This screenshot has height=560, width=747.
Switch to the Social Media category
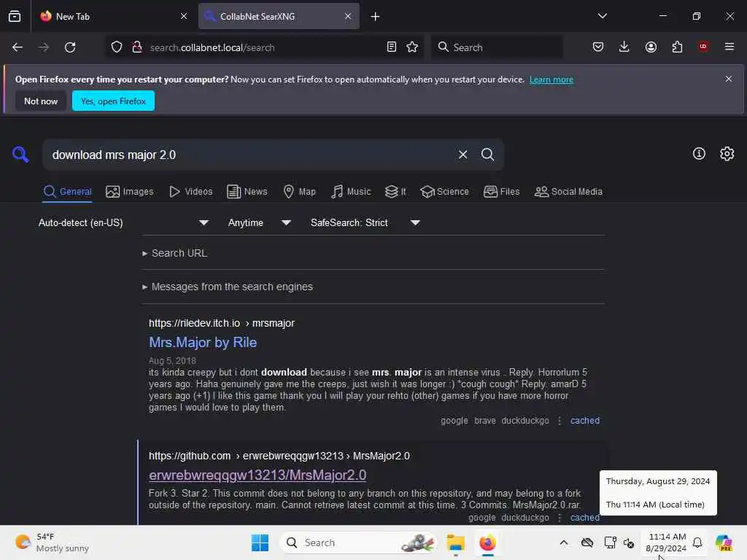pos(568,192)
